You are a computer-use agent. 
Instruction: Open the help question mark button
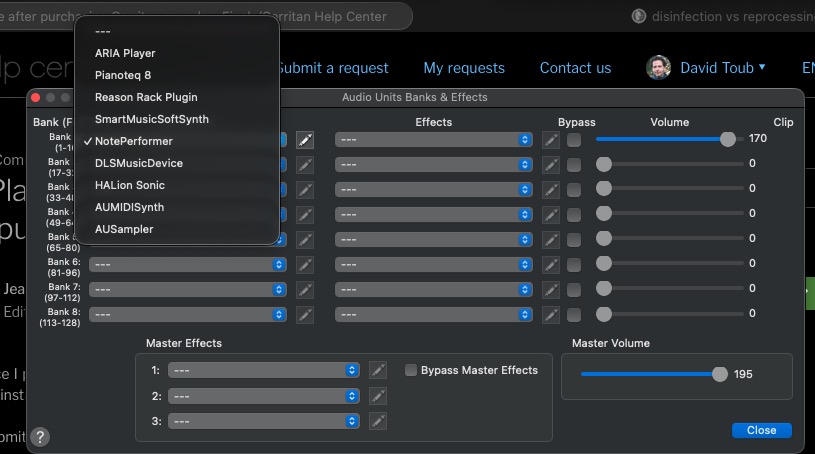(x=40, y=437)
